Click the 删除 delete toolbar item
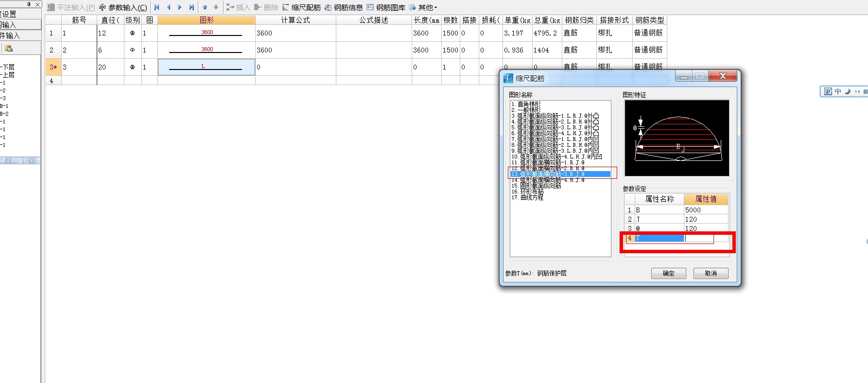 [266, 7]
